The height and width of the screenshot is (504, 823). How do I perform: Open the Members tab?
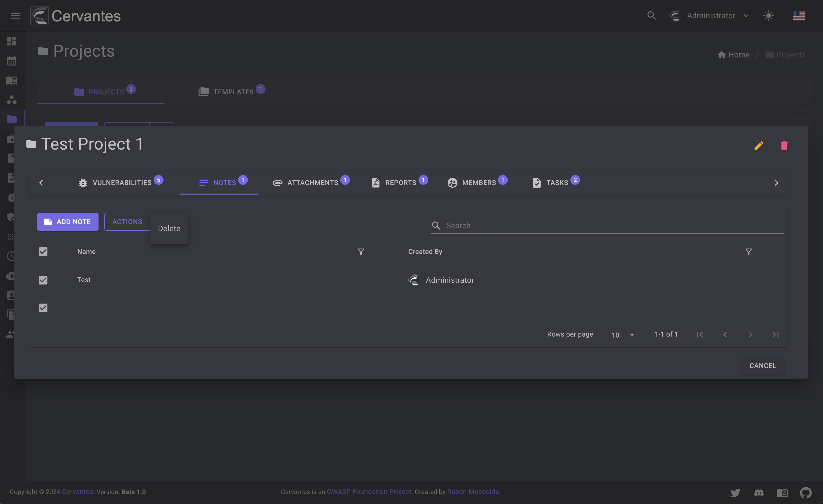(477, 182)
